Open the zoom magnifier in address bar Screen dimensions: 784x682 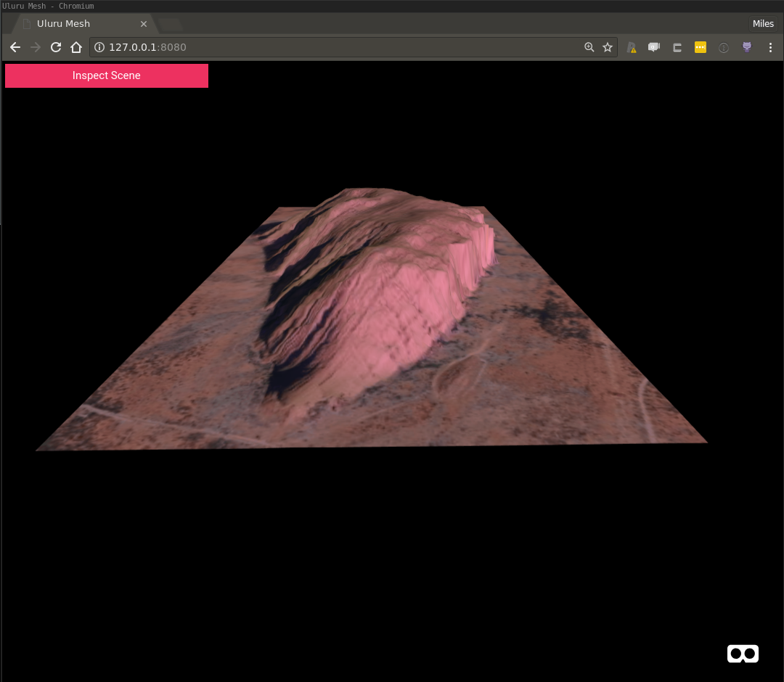coord(589,47)
